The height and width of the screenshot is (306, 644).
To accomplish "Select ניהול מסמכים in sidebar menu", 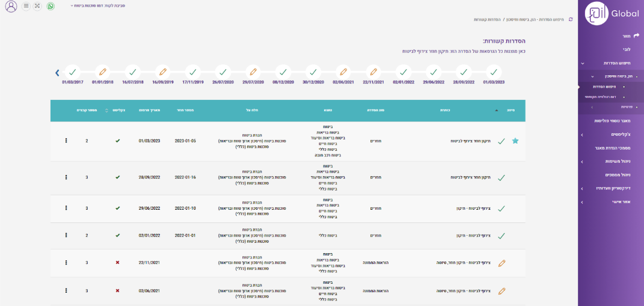I will click(x=618, y=174).
